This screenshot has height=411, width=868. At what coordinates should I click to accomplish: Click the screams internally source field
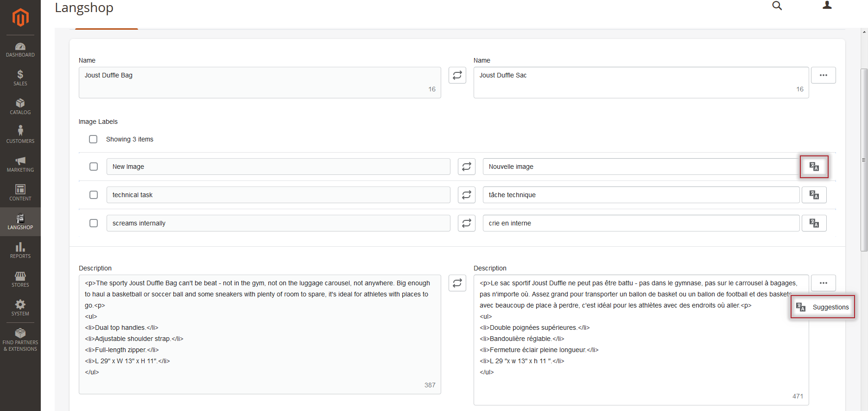tap(278, 223)
